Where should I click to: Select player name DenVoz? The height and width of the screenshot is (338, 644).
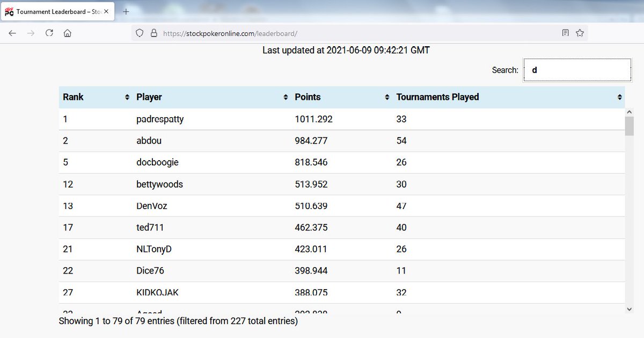(152, 206)
